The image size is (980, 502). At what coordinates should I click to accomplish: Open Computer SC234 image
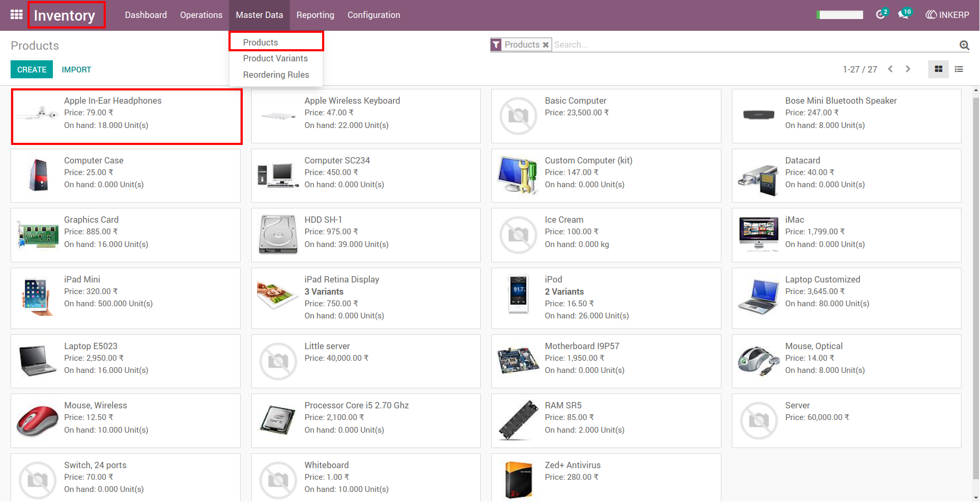(278, 175)
